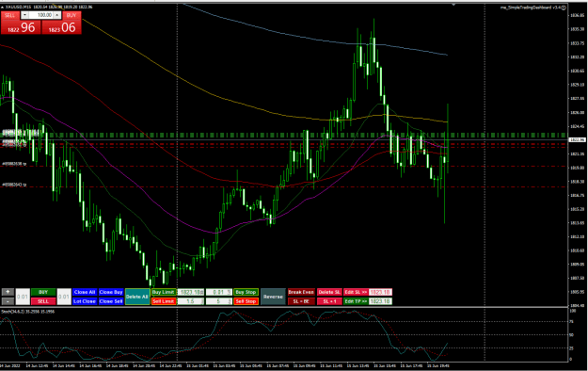Click the Sell Limit button
This screenshot has height=371, width=588.
[164, 301]
